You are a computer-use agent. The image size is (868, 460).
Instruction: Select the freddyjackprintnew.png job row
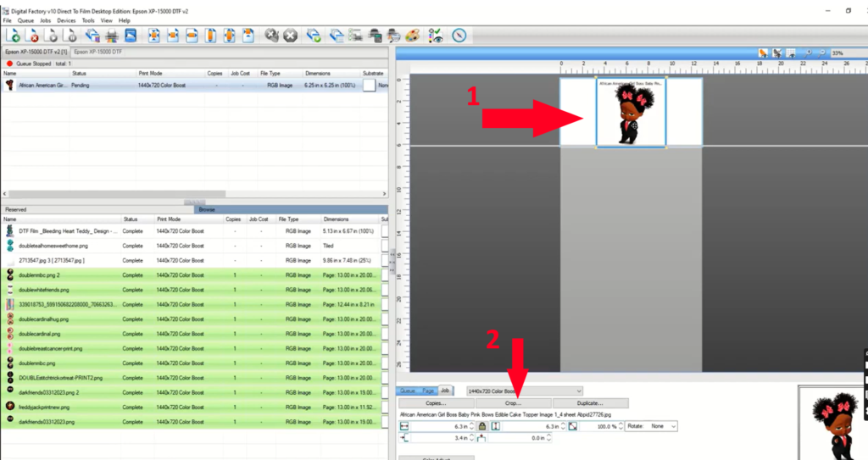192,407
